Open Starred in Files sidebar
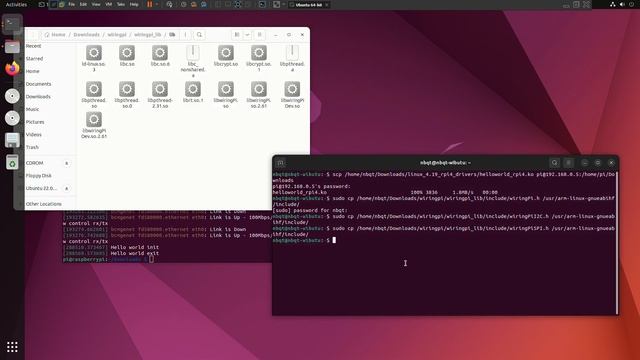640x360 pixels. [x=34, y=59]
